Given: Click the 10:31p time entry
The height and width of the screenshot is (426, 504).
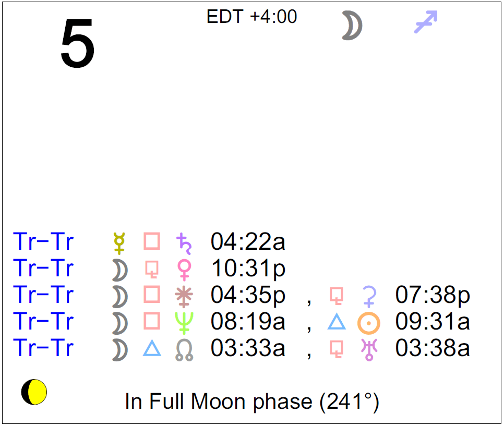Looking at the screenshot, I should pos(248,269).
